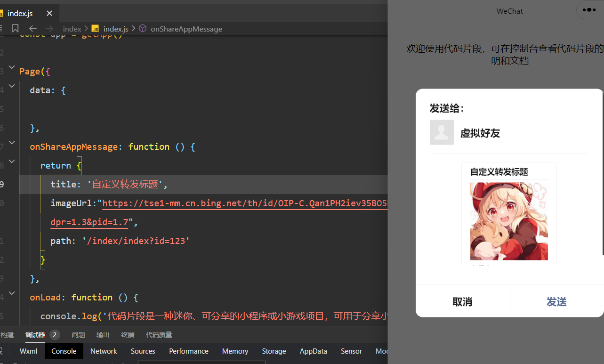This screenshot has height=364, width=604.
Task: Click the 发送给: dialog heading
Action: click(447, 108)
